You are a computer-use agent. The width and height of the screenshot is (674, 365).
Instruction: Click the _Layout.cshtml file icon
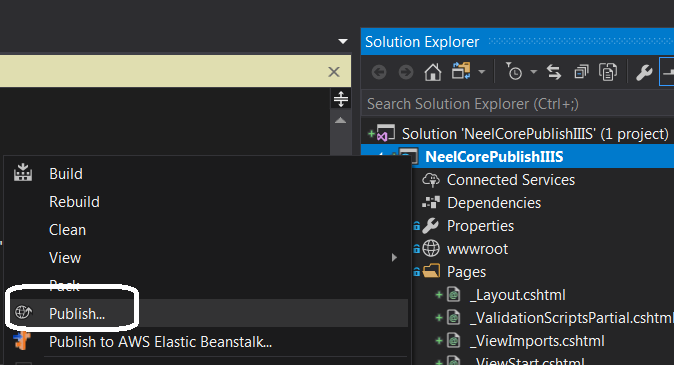click(x=453, y=294)
